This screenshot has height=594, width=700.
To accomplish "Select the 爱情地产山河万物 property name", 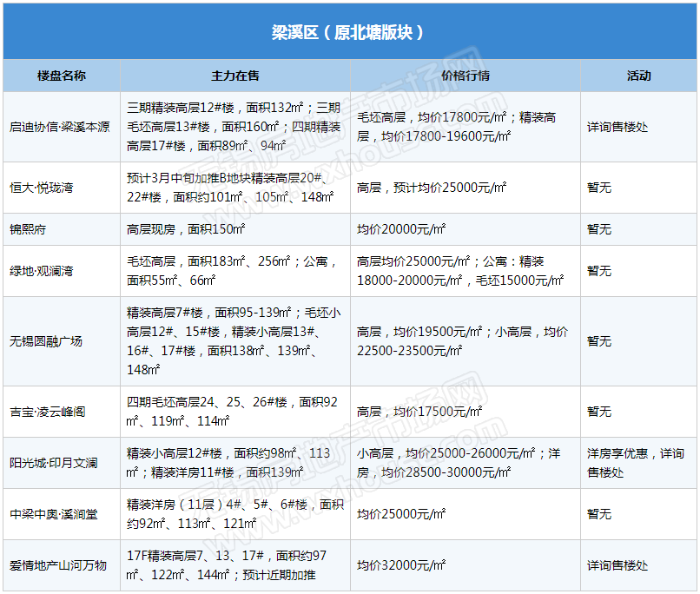I will click(58, 565).
